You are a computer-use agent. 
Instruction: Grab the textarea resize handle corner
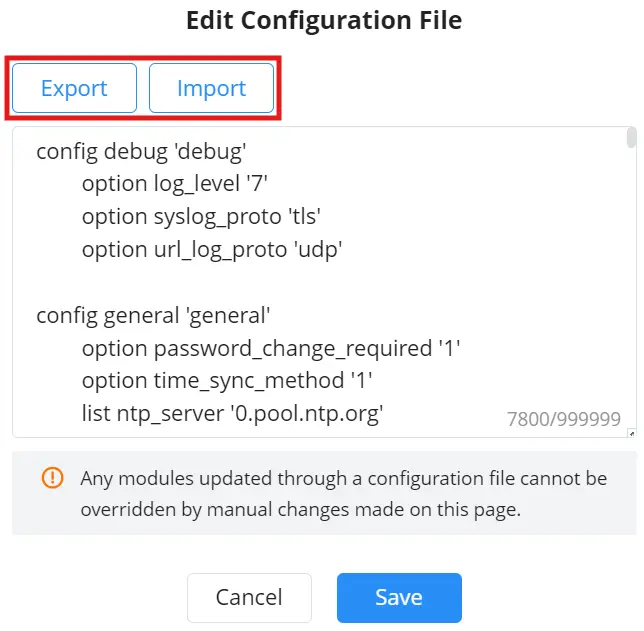coord(632,433)
